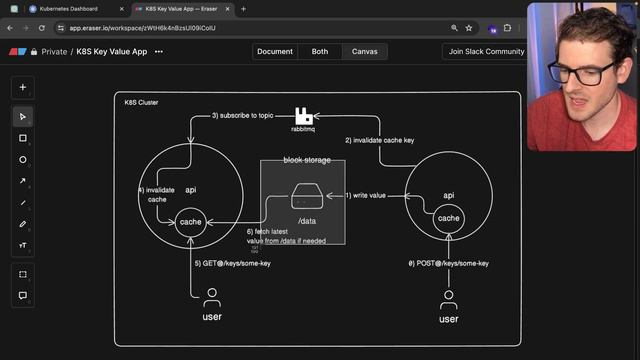Click the '3) subscribe to topic' label
The image size is (640, 360).
click(x=242, y=116)
